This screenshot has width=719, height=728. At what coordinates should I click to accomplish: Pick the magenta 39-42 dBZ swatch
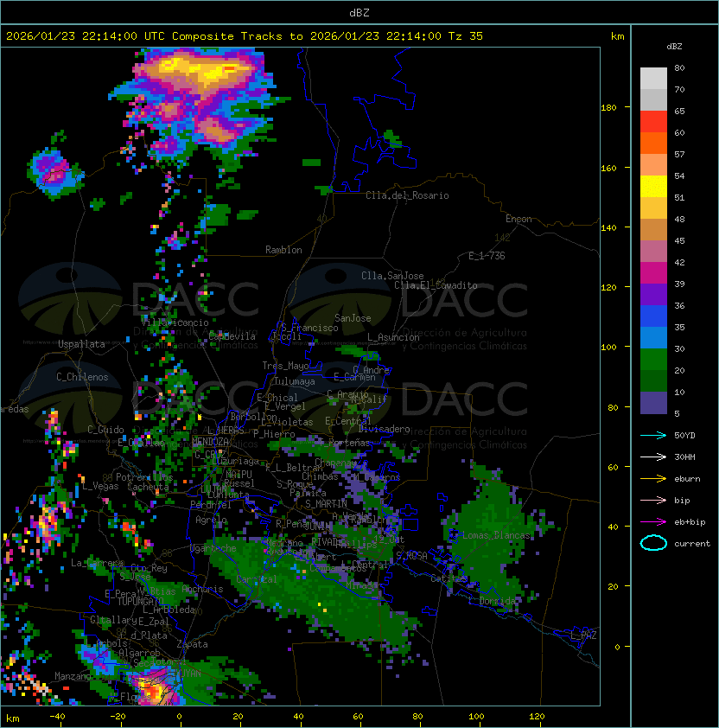[x=653, y=272]
